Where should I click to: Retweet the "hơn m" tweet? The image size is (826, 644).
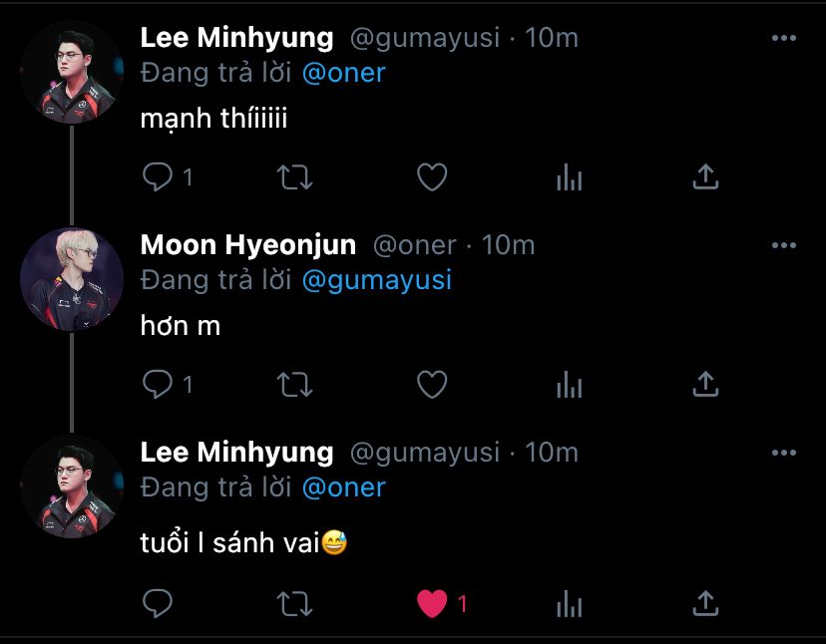294,384
